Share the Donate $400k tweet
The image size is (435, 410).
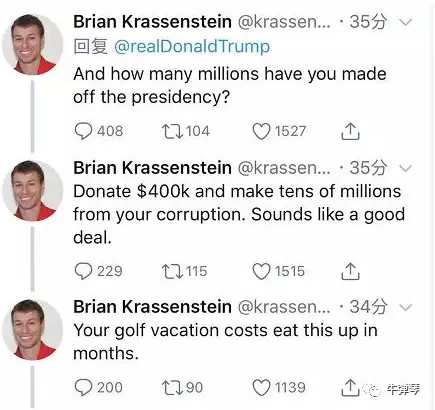click(350, 271)
